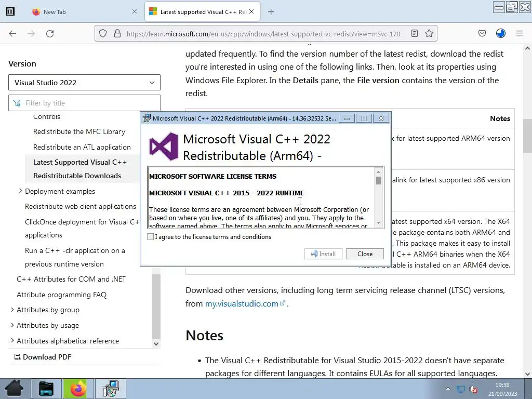Open the network tray icon

(460, 389)
